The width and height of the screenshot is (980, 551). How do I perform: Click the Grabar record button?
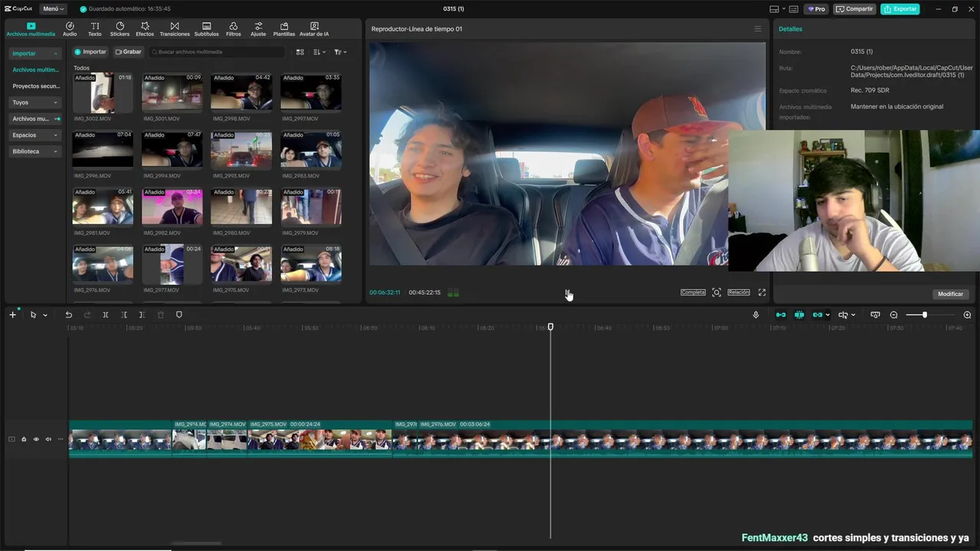click(129, 52)
